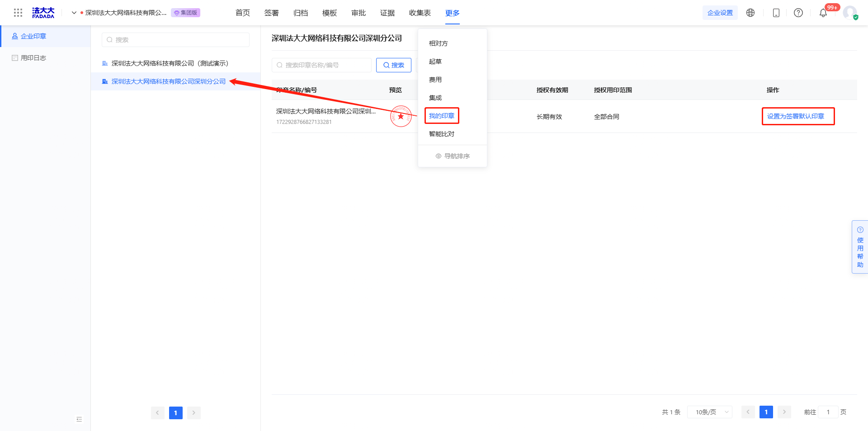Go to previous page in seal table
Screen dimensions: 868x431
[x=748, y=412]
